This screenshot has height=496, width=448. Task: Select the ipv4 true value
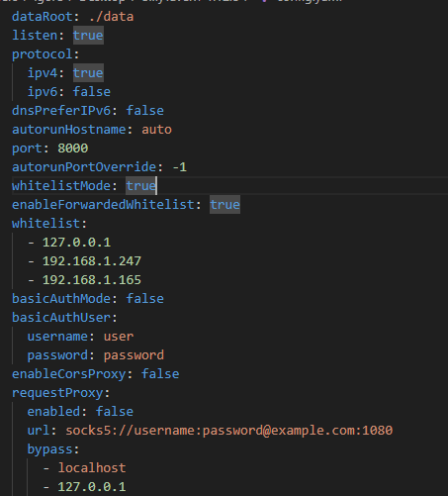tap(88, 73)
